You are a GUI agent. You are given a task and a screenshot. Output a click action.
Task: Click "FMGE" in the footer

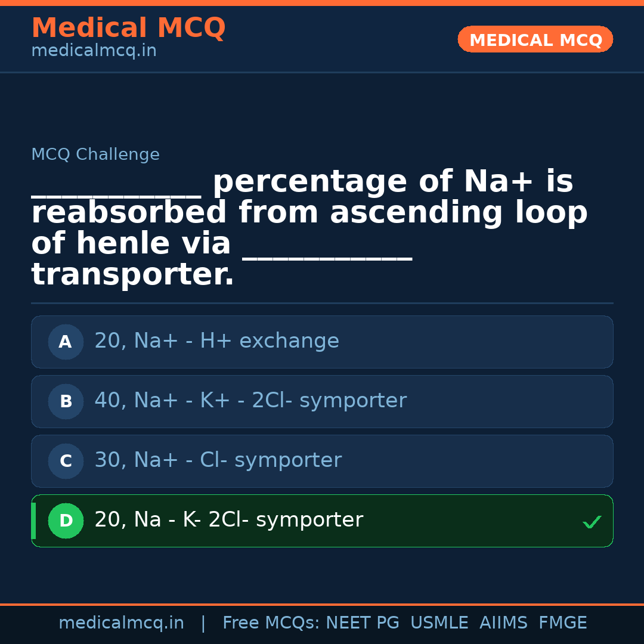562,623
